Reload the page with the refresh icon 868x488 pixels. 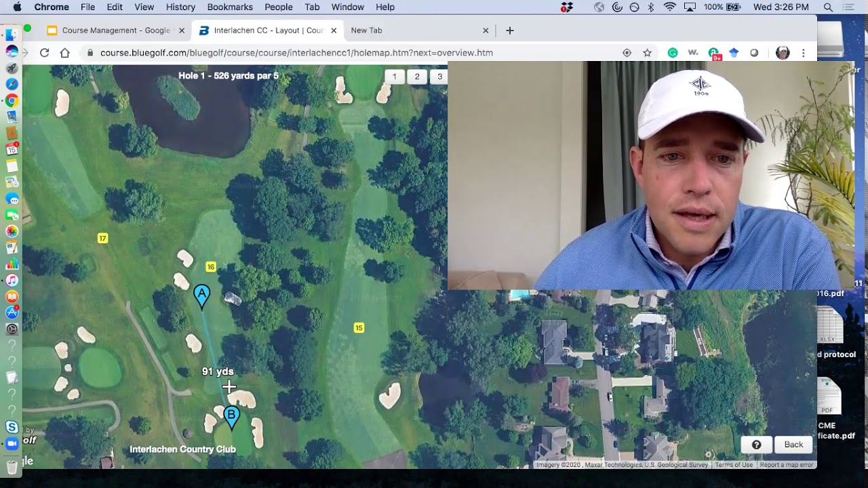coord(45,53)
